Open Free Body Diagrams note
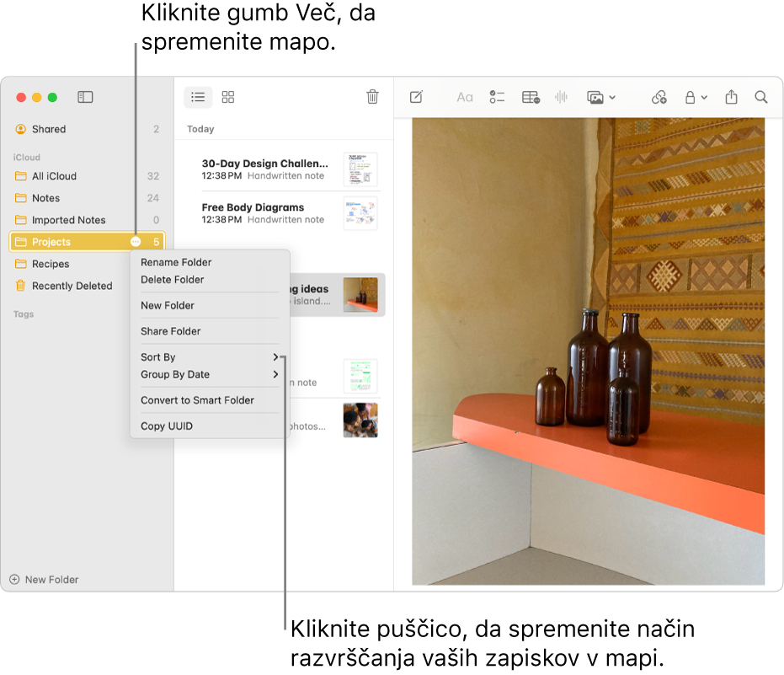Viewport: 784px width, 675px height. [x=283, y=213]
